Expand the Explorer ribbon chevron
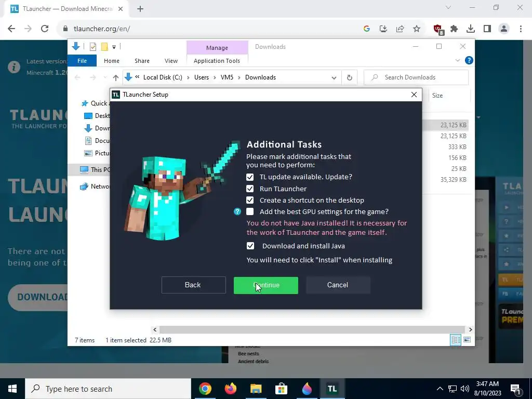The height and width of the screenshot is (399, 532). pos(457,60)
